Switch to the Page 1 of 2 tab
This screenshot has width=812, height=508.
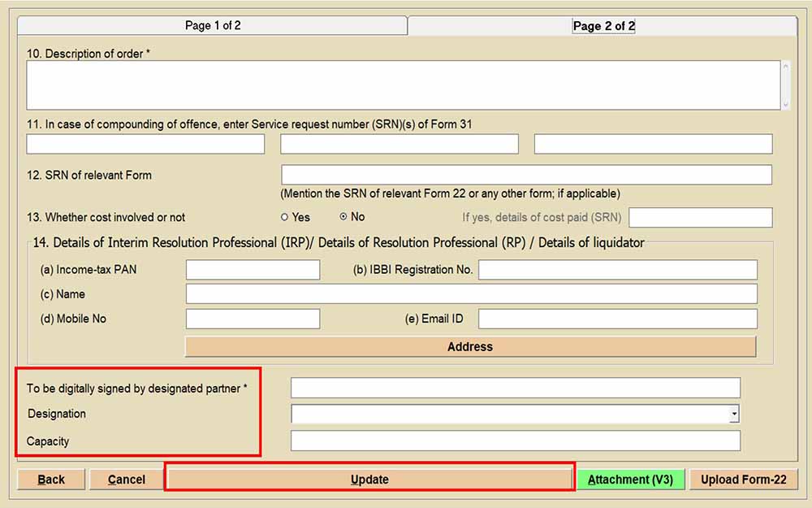pyautogui.click(x=213, y=26)
